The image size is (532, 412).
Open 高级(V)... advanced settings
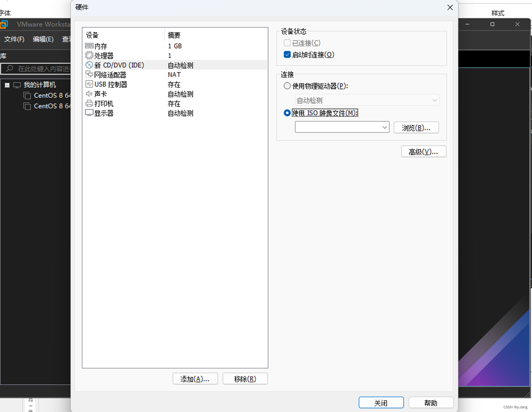[x=423, y=151]
